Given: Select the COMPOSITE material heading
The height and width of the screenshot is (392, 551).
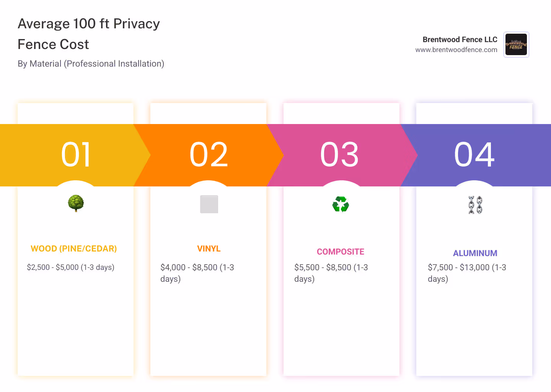Looking at the screenshot, I should point(341,252).
